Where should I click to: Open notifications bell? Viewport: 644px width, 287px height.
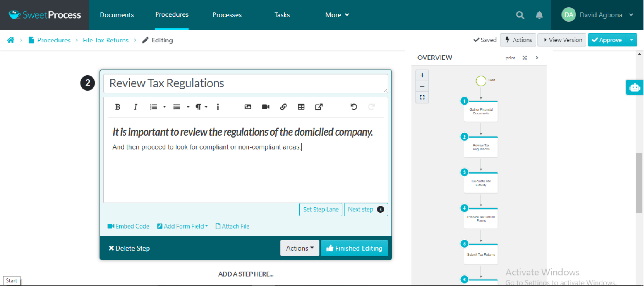tap(539, 15)
